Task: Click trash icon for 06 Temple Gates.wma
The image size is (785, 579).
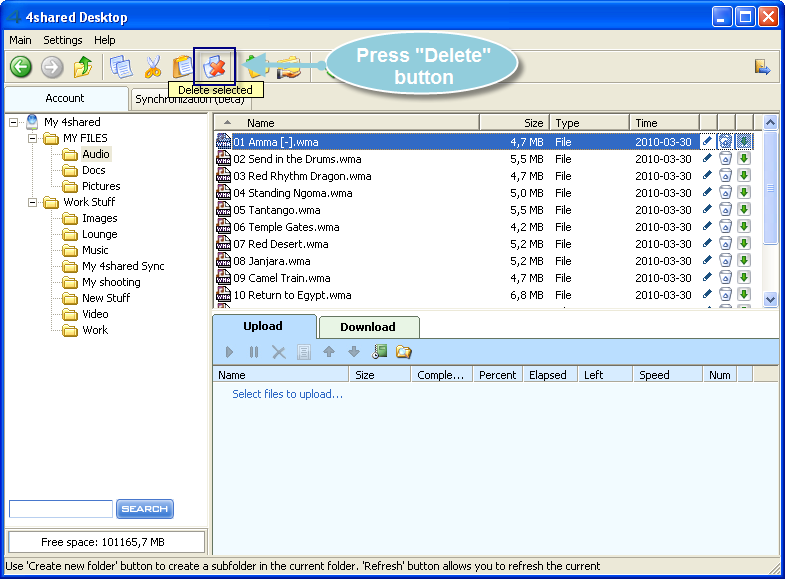Action: (725, 227)
